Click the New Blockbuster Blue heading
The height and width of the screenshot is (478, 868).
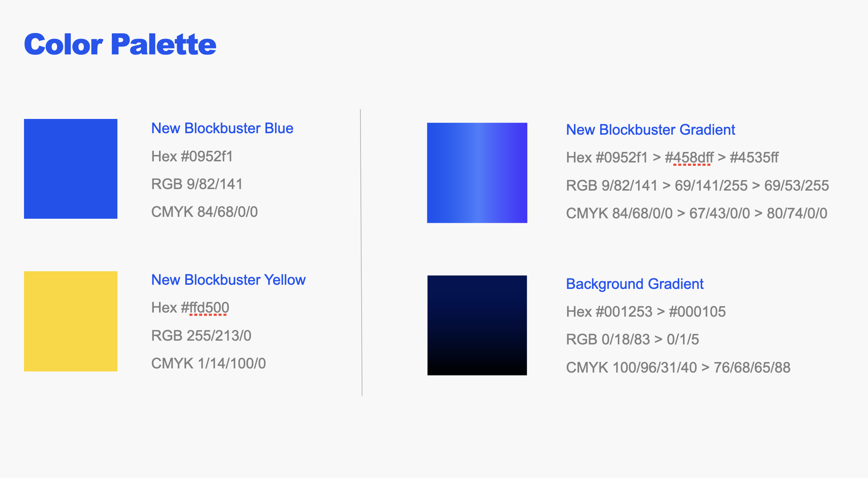tap(222, 128)
